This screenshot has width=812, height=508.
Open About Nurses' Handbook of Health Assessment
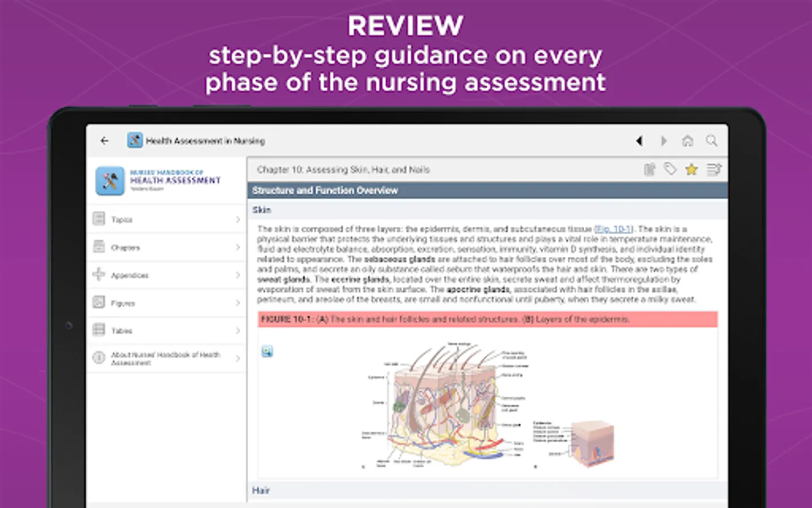click(167, 358)
